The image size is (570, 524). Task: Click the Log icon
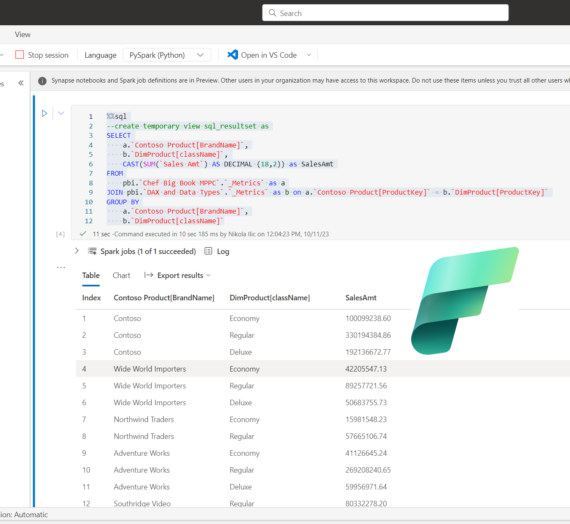click(208, 251)
